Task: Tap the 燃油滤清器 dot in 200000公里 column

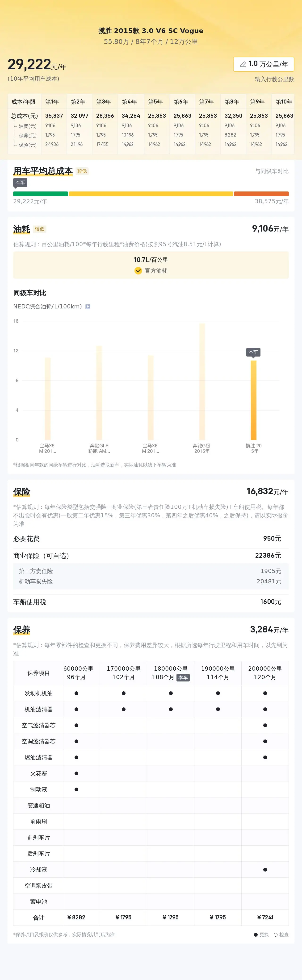Action: [x=265, y=757]
